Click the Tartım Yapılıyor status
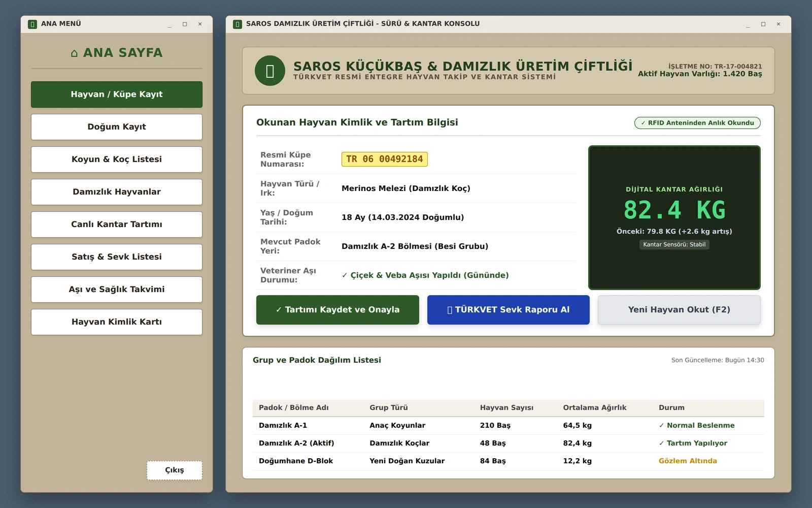The height and width of the screenshot is (508, 812). click(693, 443)
